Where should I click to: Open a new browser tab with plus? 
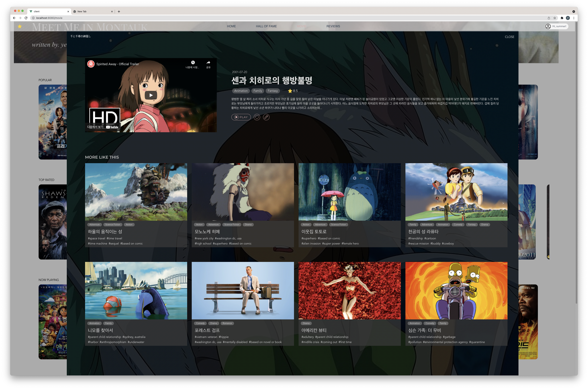(x=119, y=11)
